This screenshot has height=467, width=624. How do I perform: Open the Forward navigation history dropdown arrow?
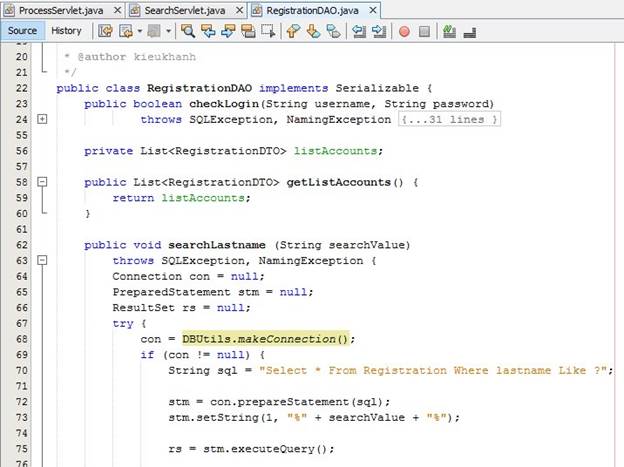pyautogui.click(x=168, y=31)
